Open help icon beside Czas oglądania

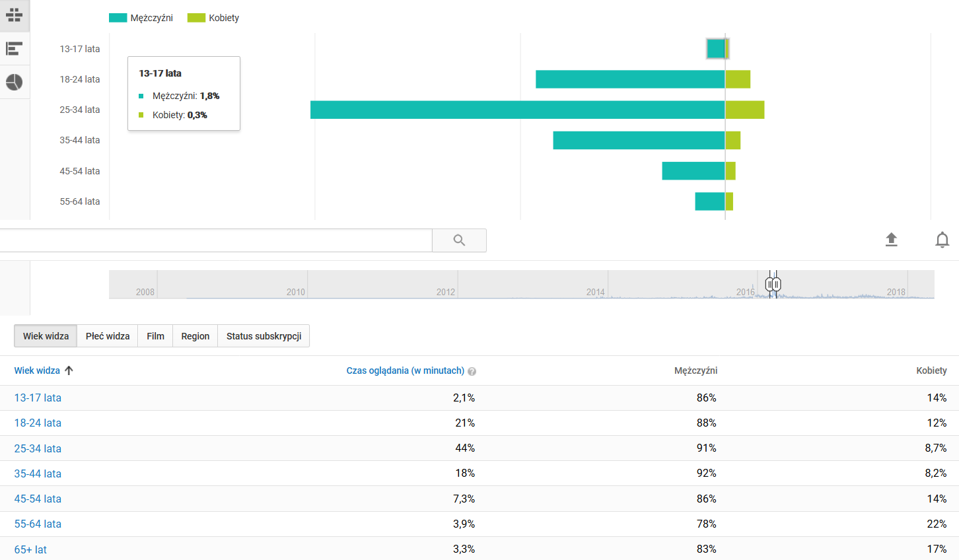tap(472, 371)
